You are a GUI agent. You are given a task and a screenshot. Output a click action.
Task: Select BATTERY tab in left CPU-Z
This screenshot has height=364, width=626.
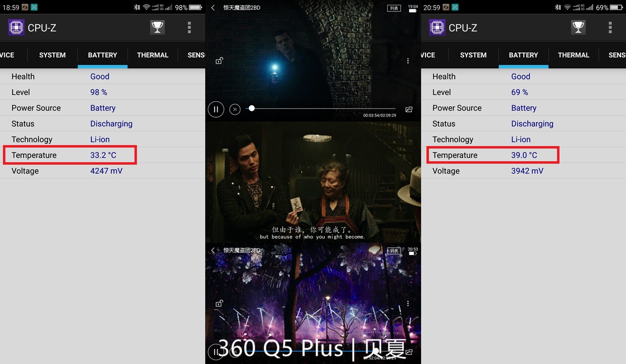[103, 55]
